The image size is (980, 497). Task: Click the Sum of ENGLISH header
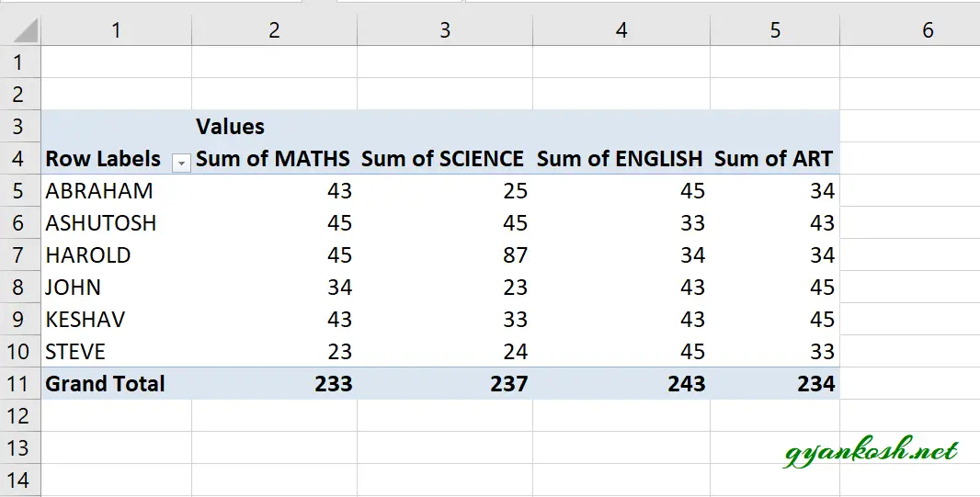tap(621, 158)
